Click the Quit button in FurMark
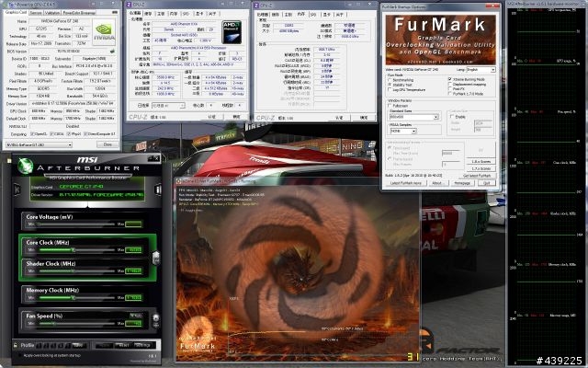The width and height of the screenshot is (588, 368). (x=486, y=183)
